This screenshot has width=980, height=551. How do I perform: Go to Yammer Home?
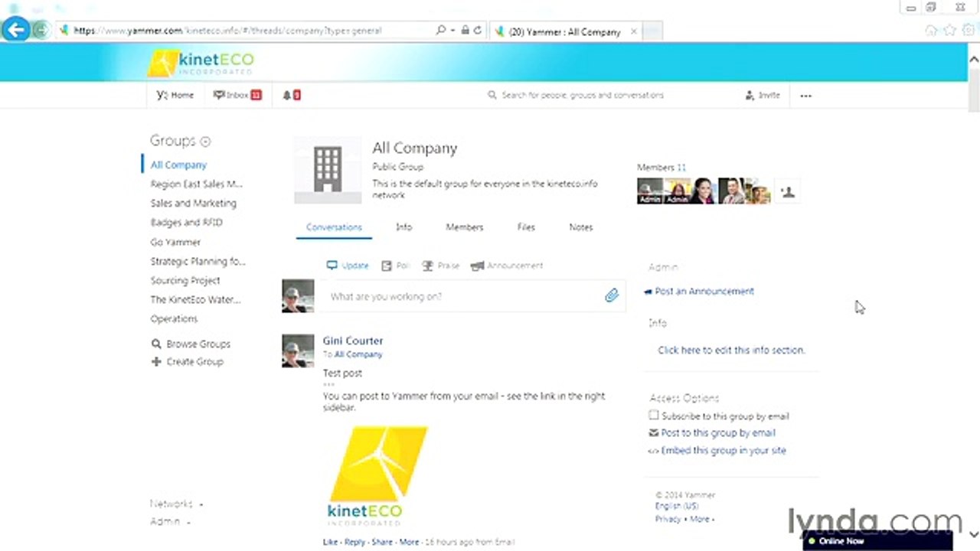point(175,95)
